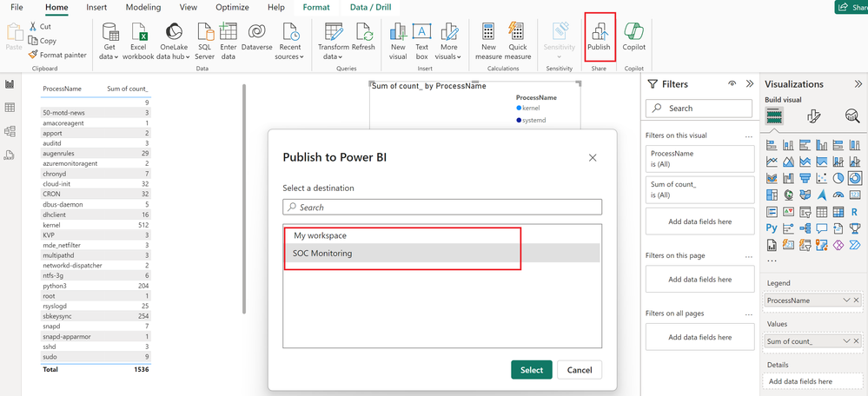Select the globe Map visual
The width and height of the screenshot is (868, 396).
tap(789, 195)
